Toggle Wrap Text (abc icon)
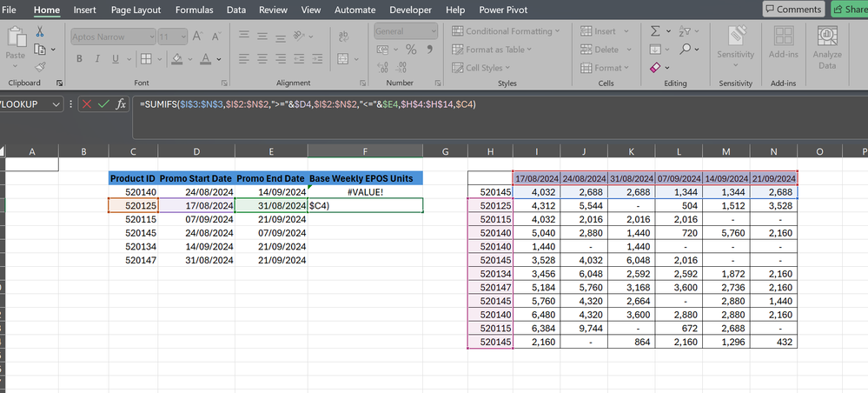This screenshot has height=393, width=868. pyautogui.click(x=343, y=36)
